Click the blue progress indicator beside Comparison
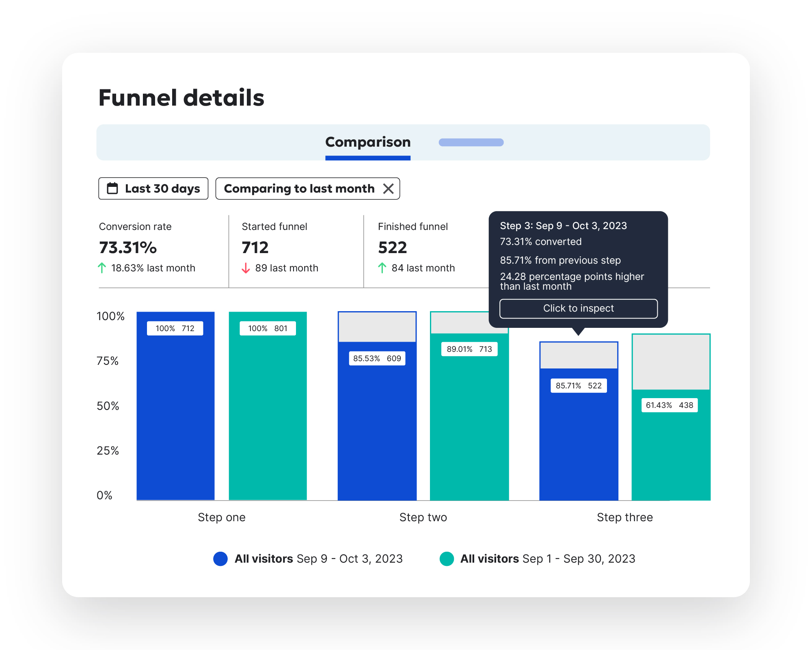This screenshot has width=812, height=650. pos(471,142)
